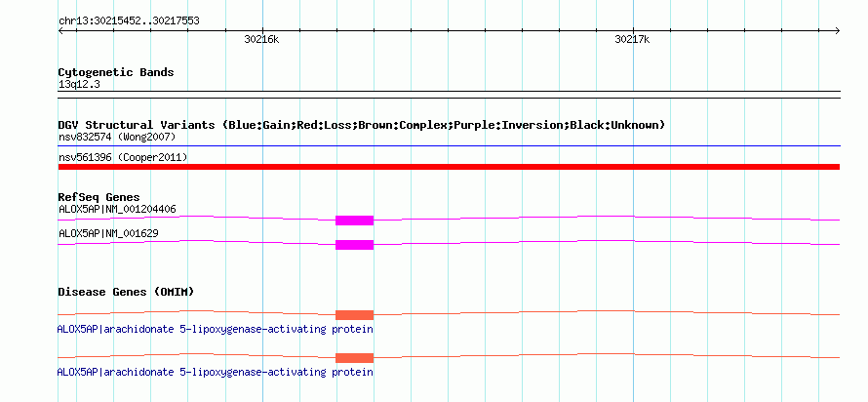
Task: Select the Disease Genes (OMIM) track title
Action: pyautogui.click(x=126, y=292)
